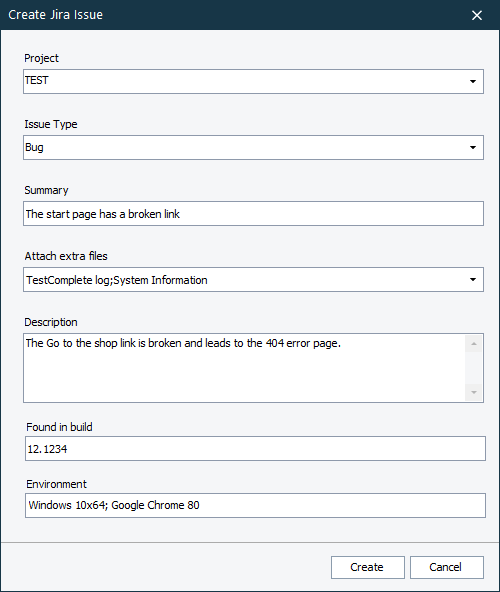The height and width of the screenshot is (592, 500).
Task: Click the Description scrollbar up arrow
Action: (x=474, y=344)
